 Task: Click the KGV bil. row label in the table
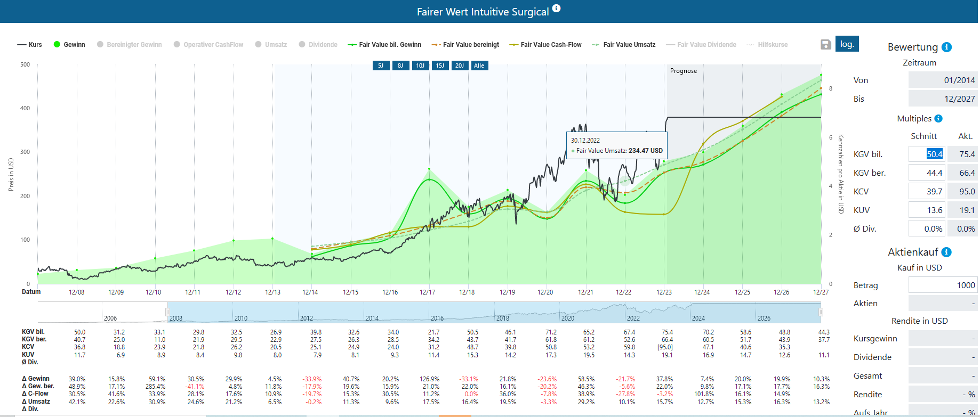click(33, 332)
